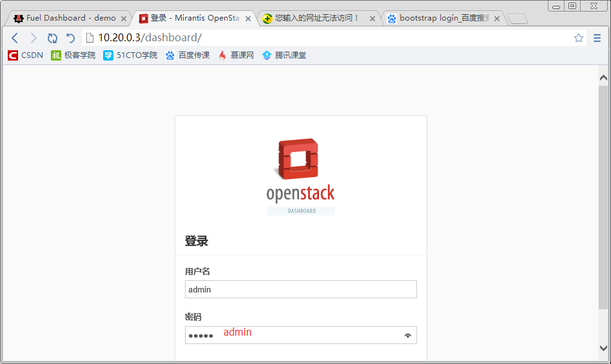Close the bootstrap login tab
Image resolution: width=611 pixels, height=364 pixels.
coord(497,18)
